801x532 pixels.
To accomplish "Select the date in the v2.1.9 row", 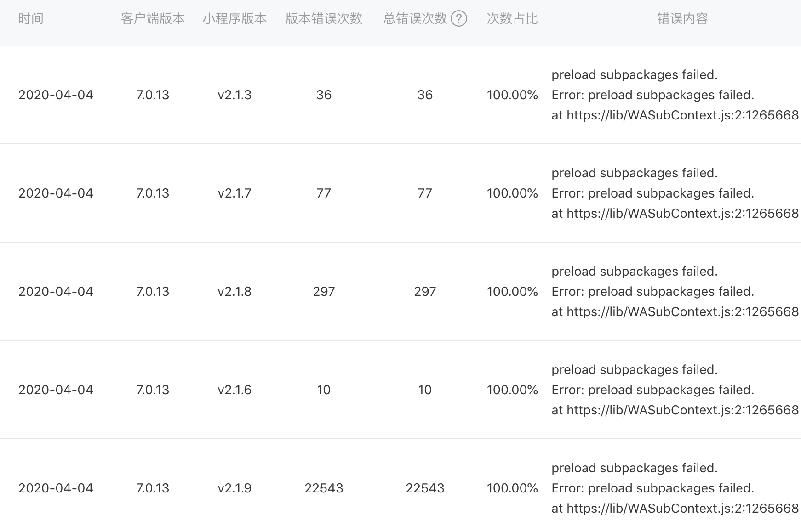I will tap(56, 488).
